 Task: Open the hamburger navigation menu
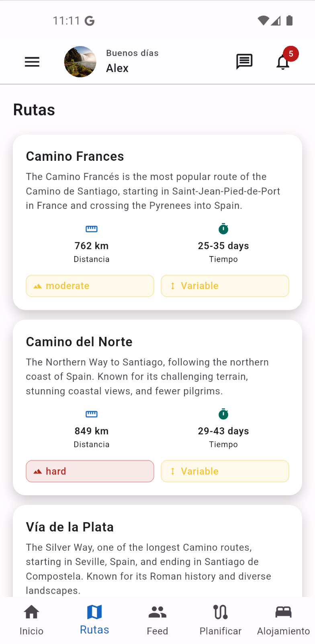coord(32,62)
